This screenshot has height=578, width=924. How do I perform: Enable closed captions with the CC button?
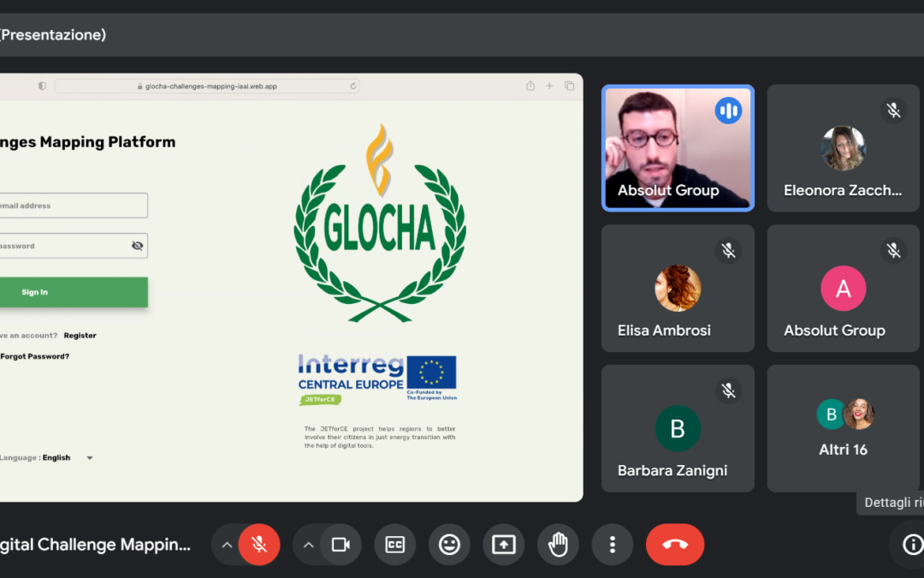394,545
